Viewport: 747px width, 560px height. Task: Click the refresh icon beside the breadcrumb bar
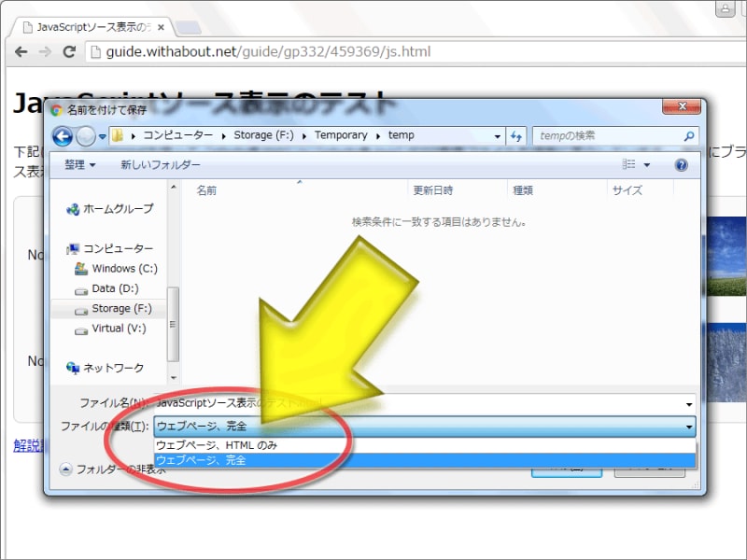click(x=517, y=136)
